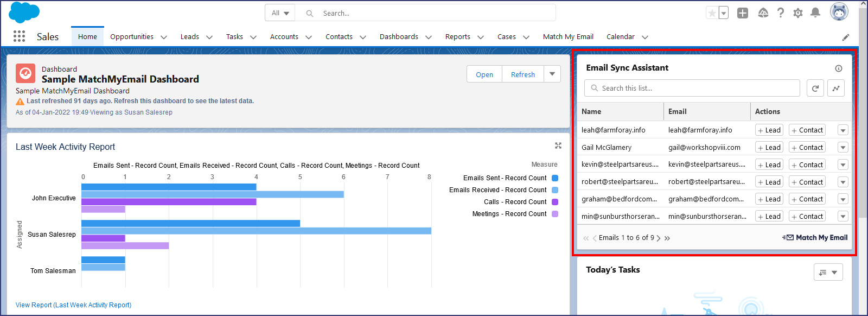Click the pencil icon to edit navigation

click(x=845, y=37)
